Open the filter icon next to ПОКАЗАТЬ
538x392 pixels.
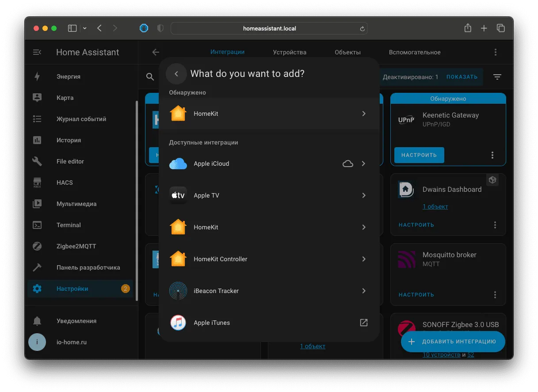[x=497, y=77]
